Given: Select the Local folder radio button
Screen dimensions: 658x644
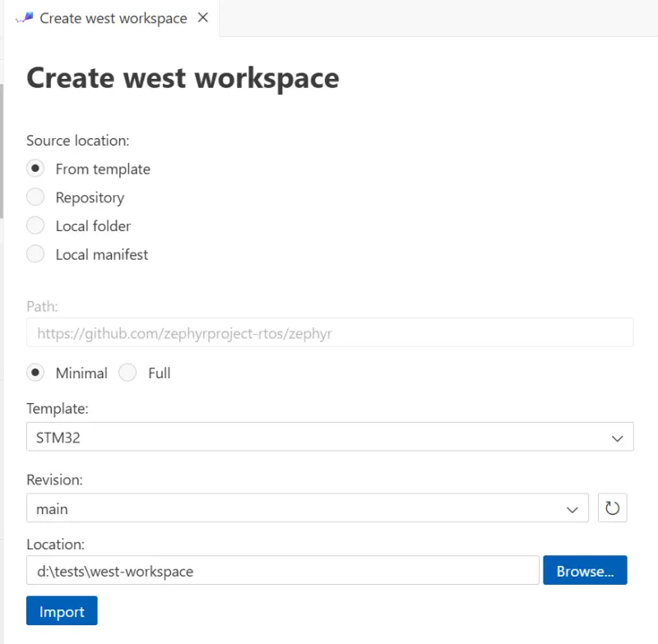Looking at the screenshot, I should [35, 225].
